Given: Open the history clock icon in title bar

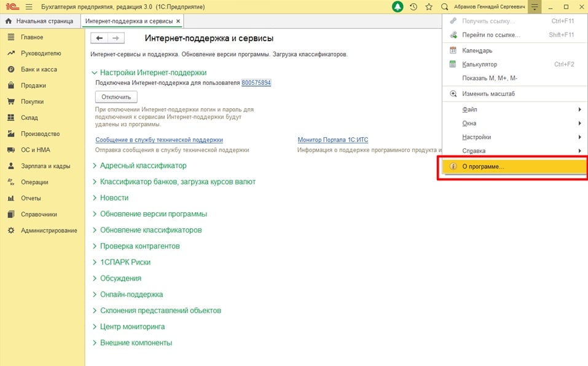Looking at the screenshot, I should click(414, 7).
